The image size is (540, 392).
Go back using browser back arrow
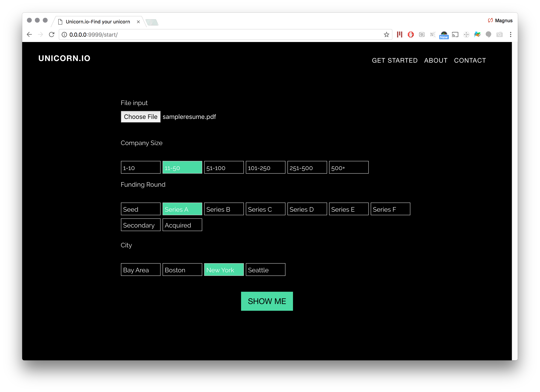coord(29,35)
